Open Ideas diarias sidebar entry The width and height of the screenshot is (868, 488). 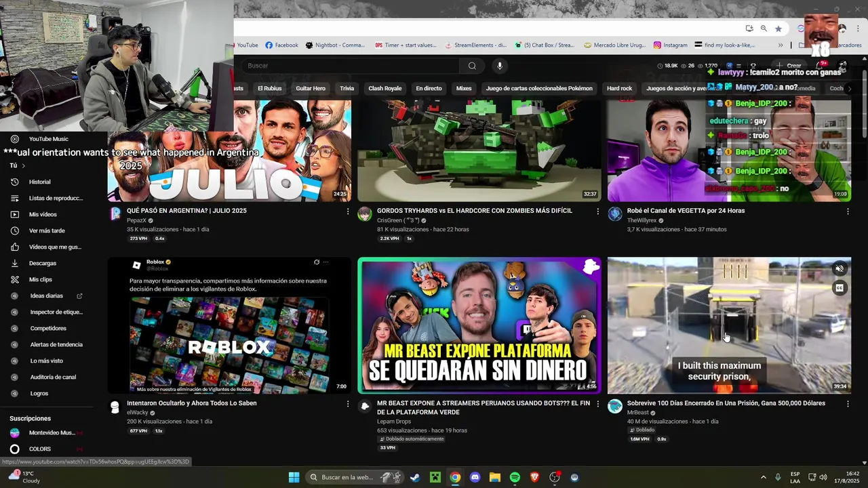coord(46,296)
